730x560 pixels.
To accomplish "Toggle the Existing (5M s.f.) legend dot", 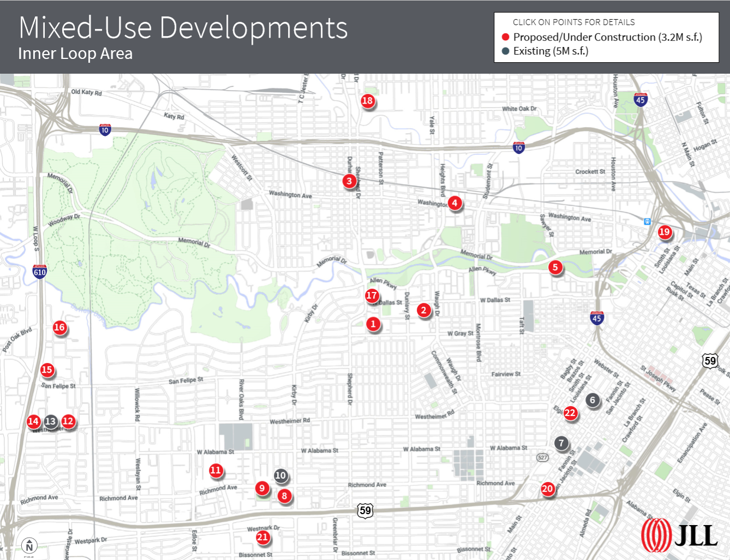I will (505, 51).
